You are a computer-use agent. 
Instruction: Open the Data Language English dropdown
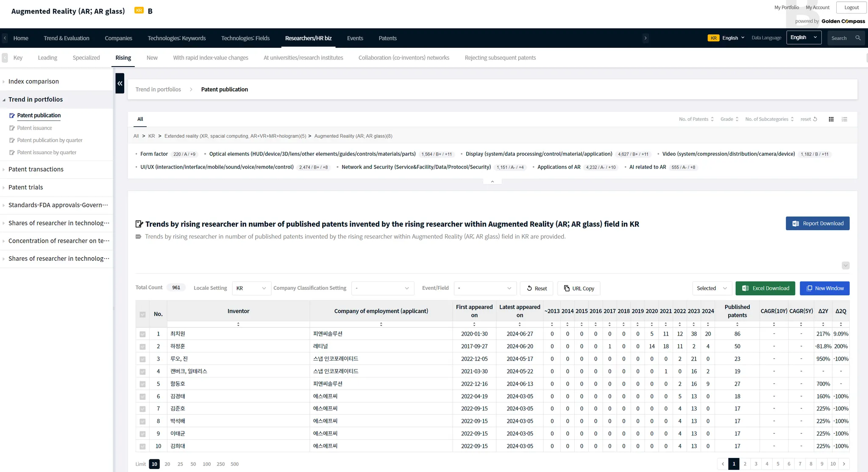tap(804, 38)
